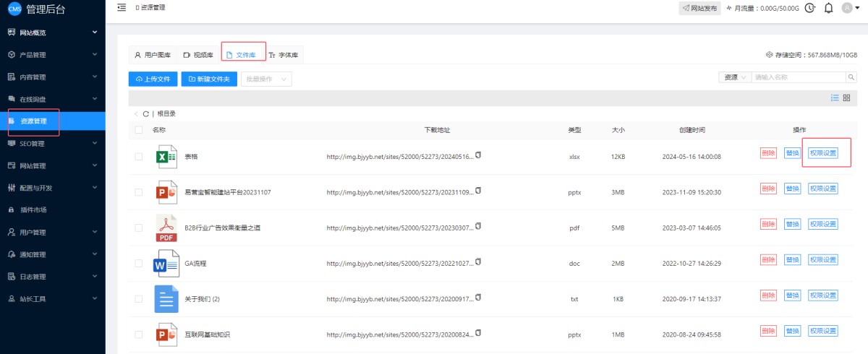Click the 上传文件 button
The image size is (868, 354).
(153, 79)
